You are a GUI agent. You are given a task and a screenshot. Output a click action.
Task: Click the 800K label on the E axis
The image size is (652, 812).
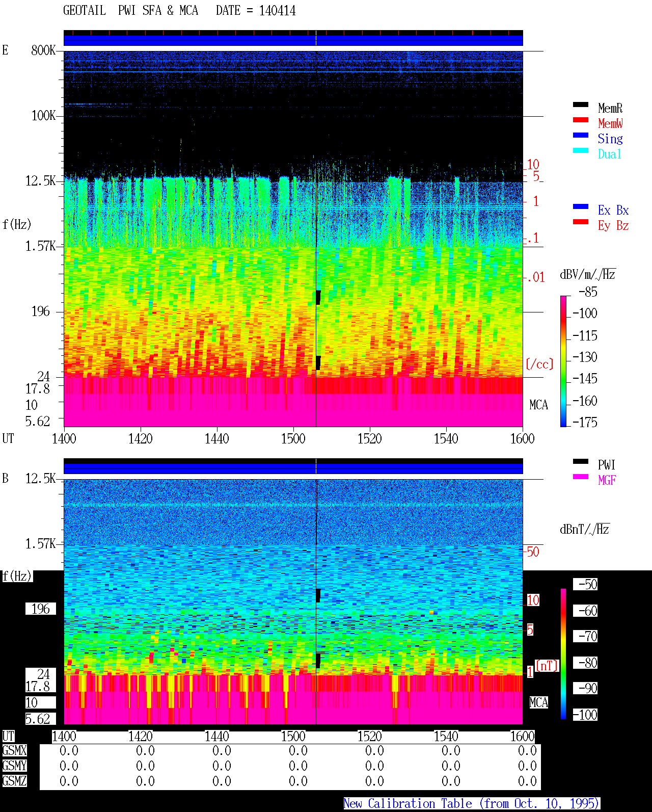click(x=43, y=50)
